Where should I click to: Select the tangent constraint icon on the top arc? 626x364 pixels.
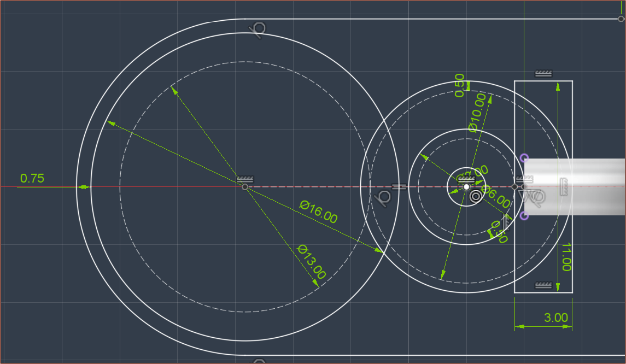tap(258, 30)
